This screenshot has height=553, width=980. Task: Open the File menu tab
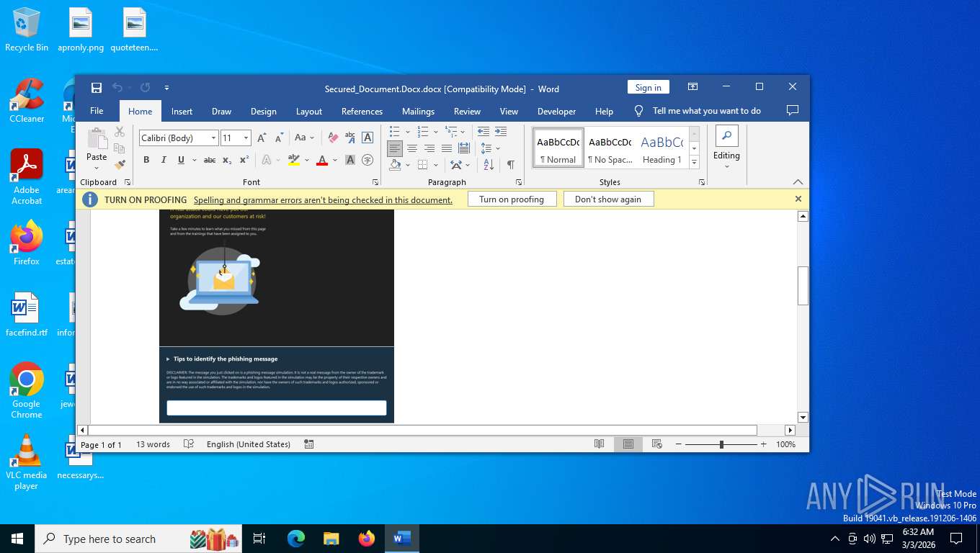97,111
